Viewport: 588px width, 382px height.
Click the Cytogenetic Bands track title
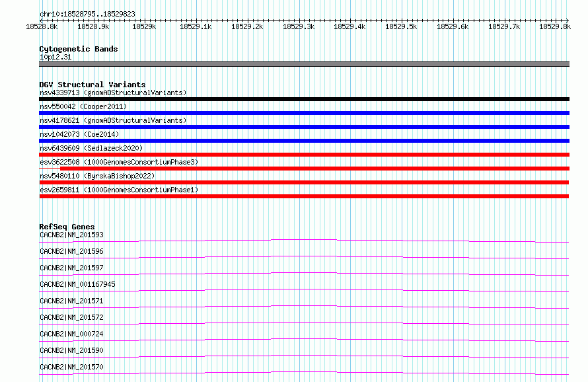[x=79, y=49]
